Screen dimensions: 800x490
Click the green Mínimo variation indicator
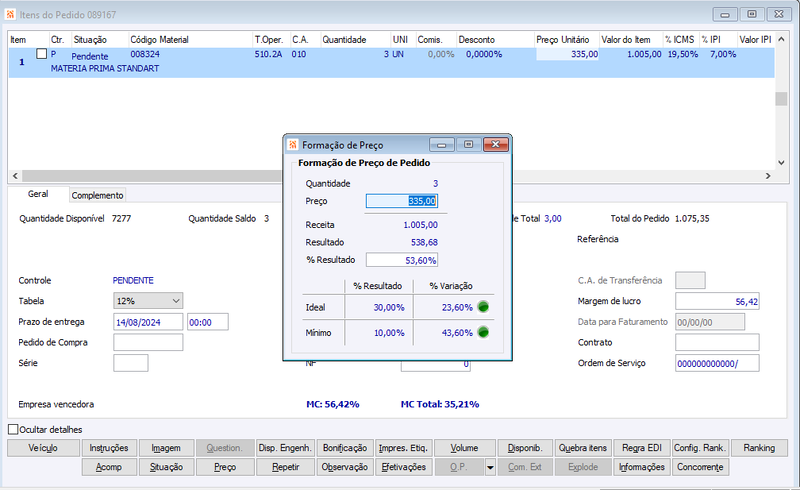point(483,332)
